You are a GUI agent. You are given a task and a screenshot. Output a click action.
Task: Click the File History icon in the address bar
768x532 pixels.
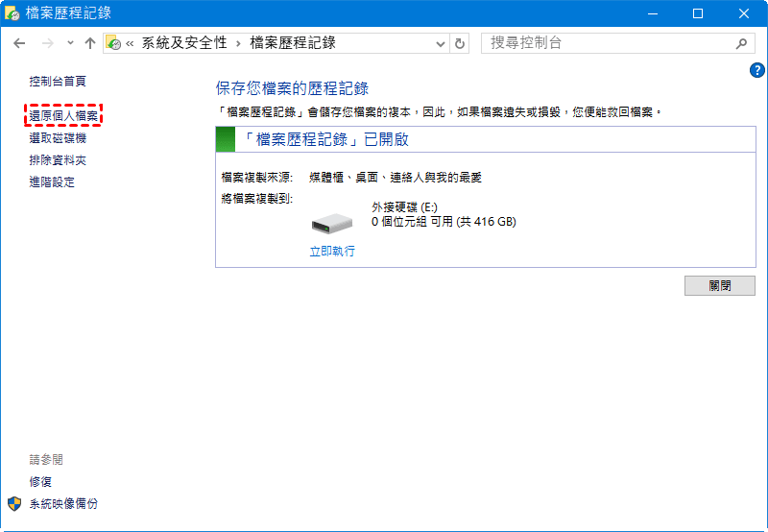point(113,43)
